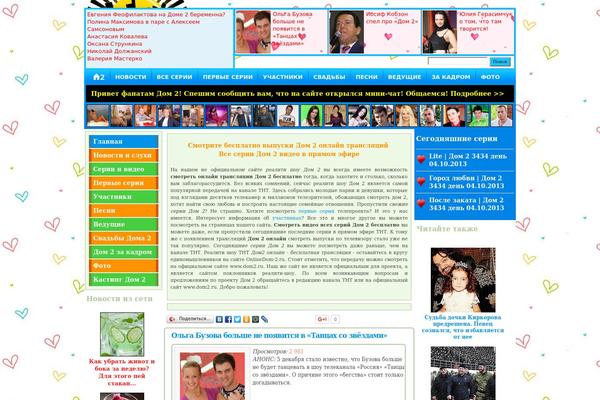Open ЗА КАДРОМ in the top navigation bar
600x400 pixels.
coord(451,77)
